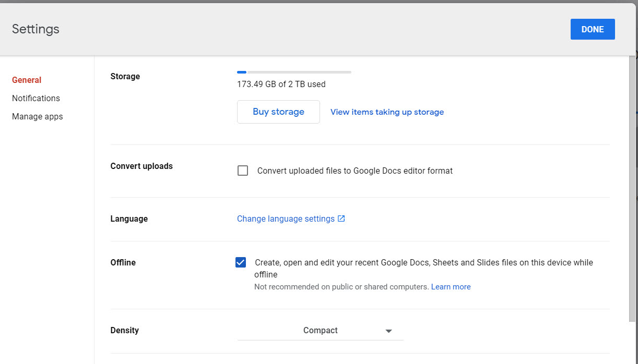Viewport: 638px width, 364px height.
Task: Click the Offline description text about recent files
Action: [x=423, y=262]
